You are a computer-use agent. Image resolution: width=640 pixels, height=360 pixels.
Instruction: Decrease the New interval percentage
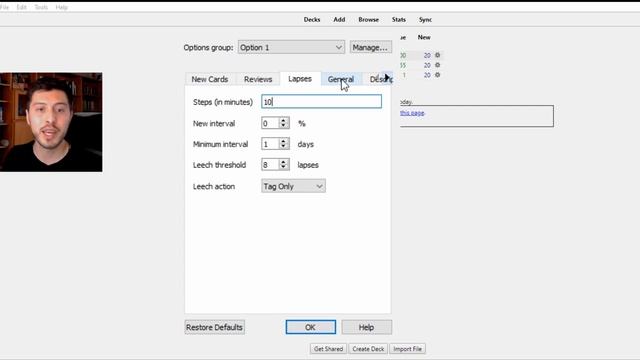284,126
